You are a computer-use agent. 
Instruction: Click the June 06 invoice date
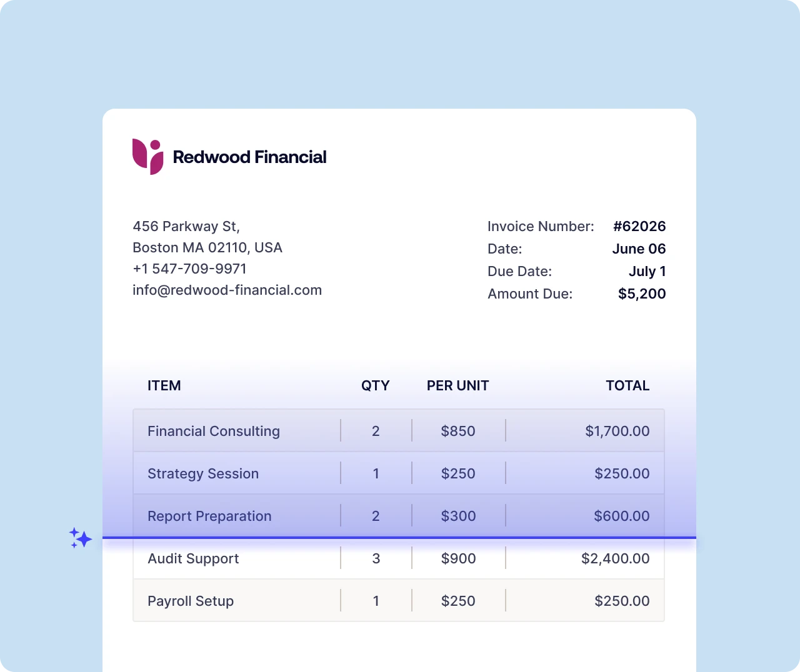(x=639, y=249)
